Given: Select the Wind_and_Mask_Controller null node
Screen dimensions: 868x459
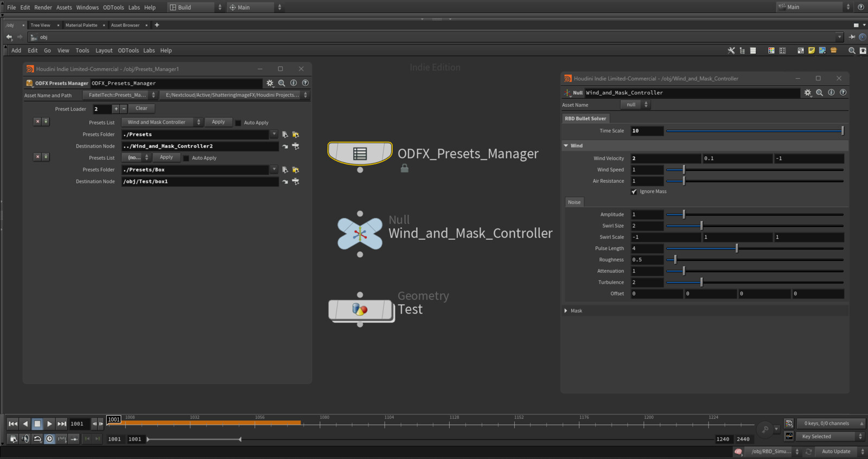Looking at the screenshot, I should (x=360, y=234).
